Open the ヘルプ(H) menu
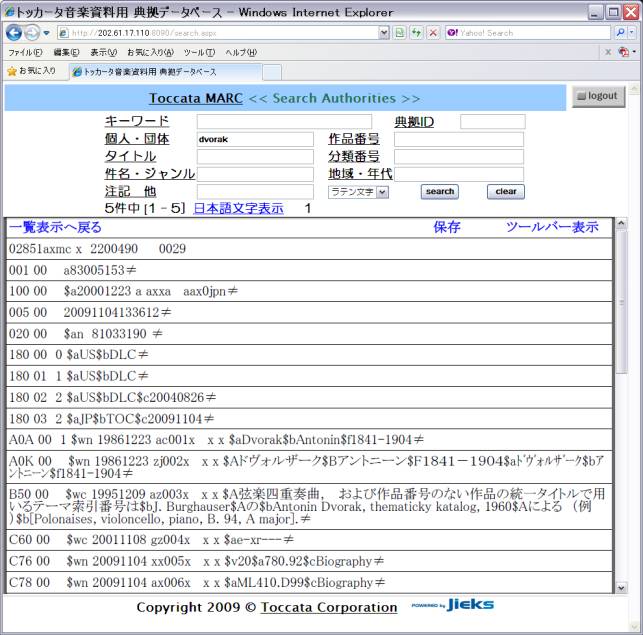Viewport: 643px width, 635px height. click(x=241, y=53)
